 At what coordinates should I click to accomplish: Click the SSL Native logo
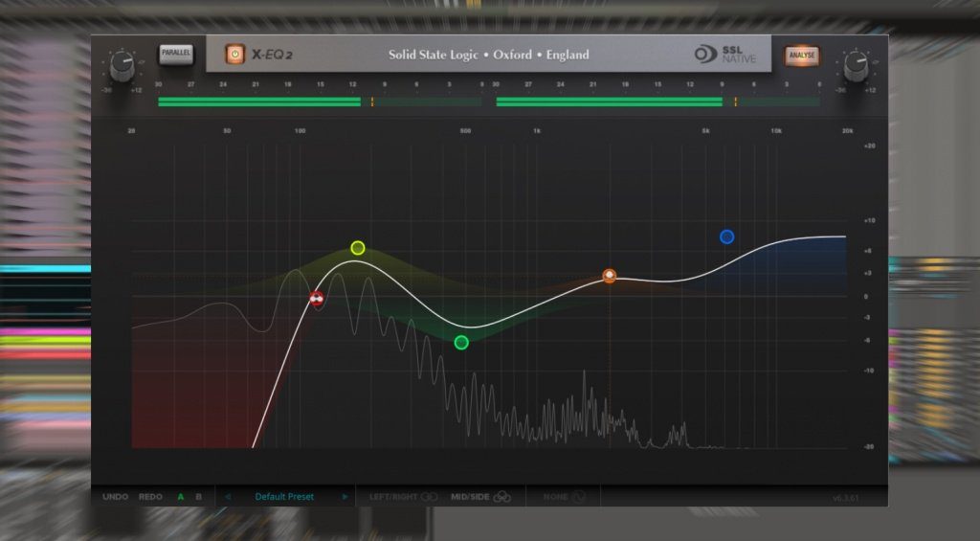coord(725,55)
